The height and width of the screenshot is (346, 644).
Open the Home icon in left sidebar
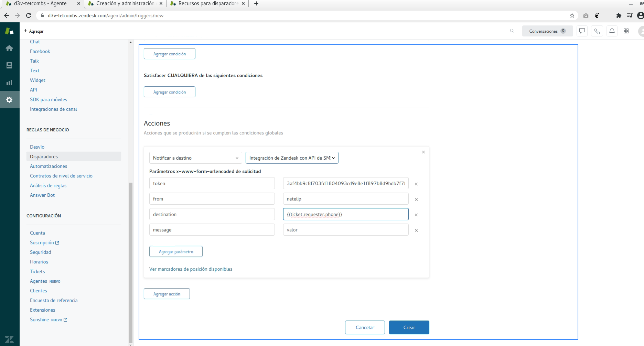pyautogui.click(x=9, y=48)
